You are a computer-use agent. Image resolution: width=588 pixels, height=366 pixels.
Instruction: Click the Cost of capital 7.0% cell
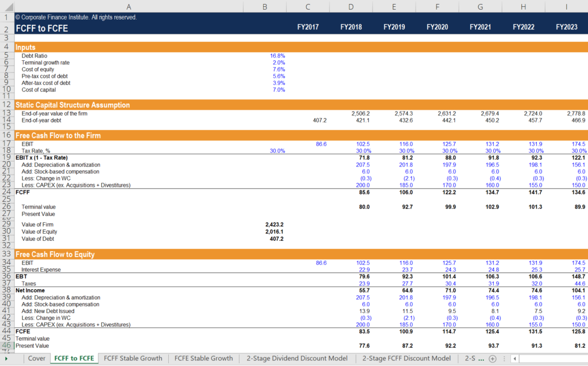280,90
